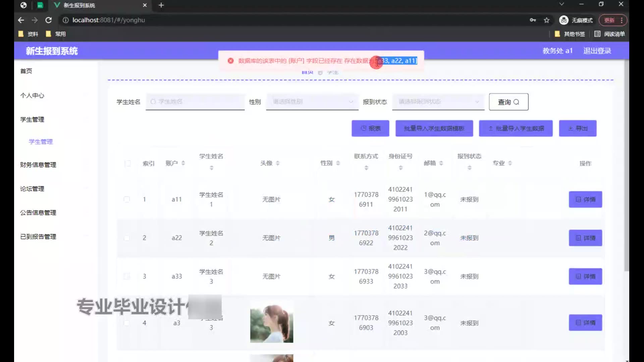Open browser tab search chevron in title bar
This screenshot has width=644, height=362.
point(561,4)
